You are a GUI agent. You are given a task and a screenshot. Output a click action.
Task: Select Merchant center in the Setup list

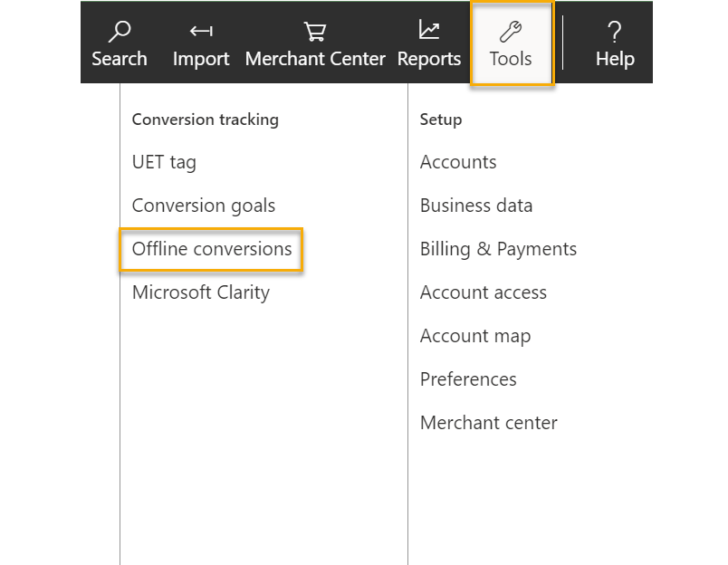point(489,423)
